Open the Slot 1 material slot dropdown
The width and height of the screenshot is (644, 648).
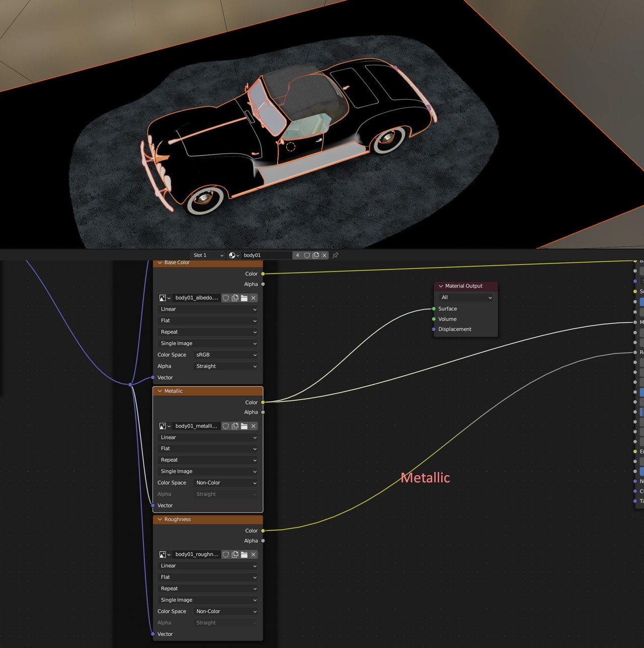click(x=208, y=255)
